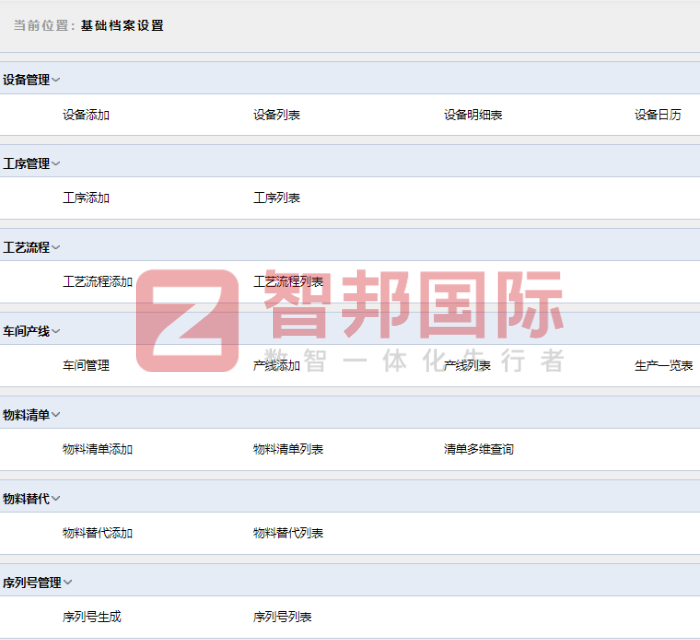The width and height of the screenshot is (700, 640).
Task: Open the 生产一览表 link
Action: 664,366
